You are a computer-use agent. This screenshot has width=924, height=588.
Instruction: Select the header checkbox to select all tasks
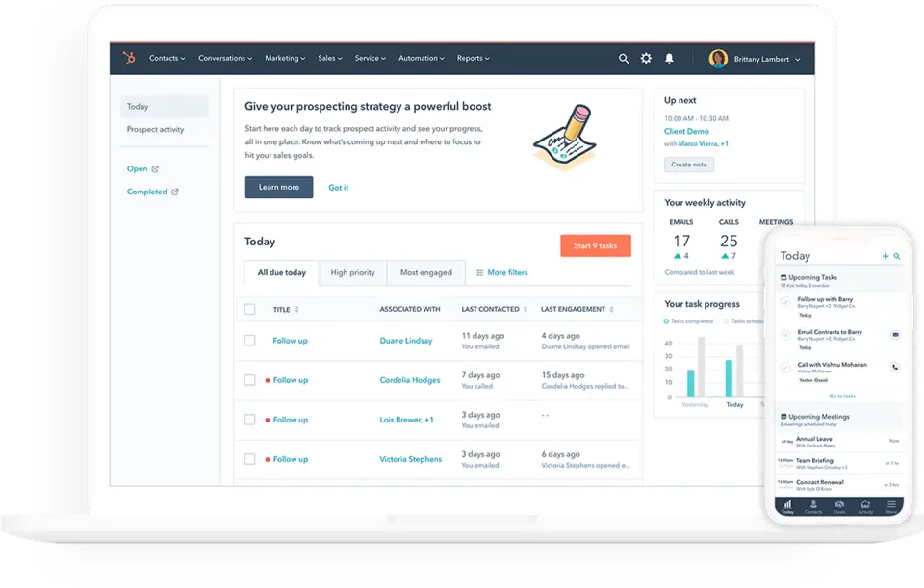pyautogui.click(x=249, y=309)
